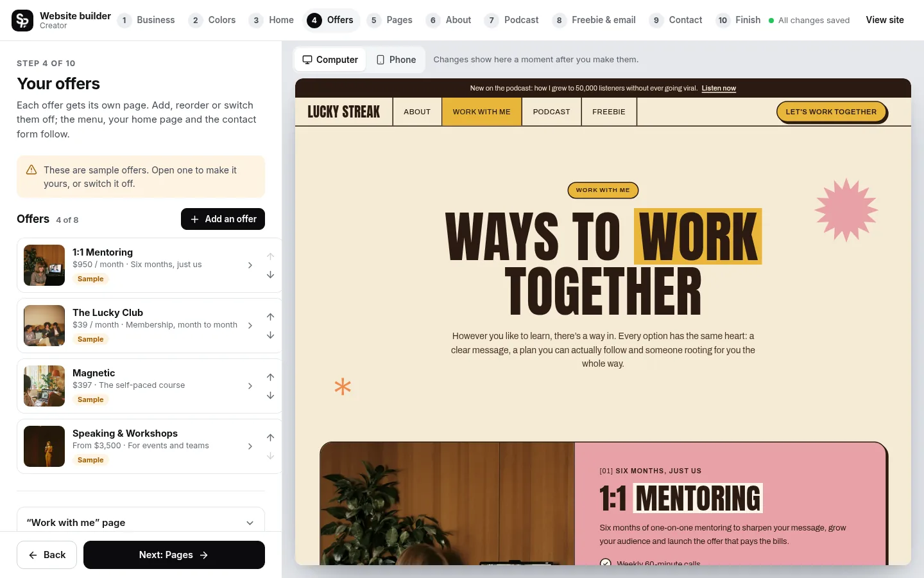This screenshot has width=924, height=578.
Task: Go to step 3 Home
Action: [271, 20]
